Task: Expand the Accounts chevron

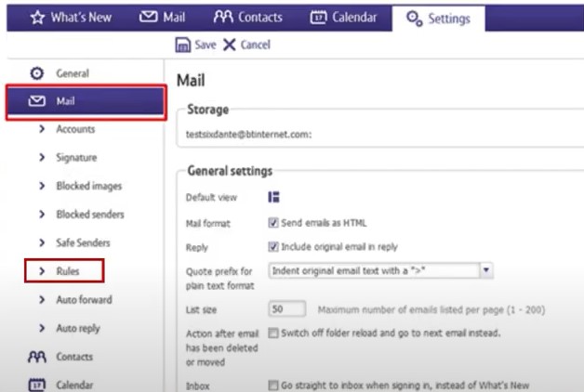Action: [x=42, y=129]
